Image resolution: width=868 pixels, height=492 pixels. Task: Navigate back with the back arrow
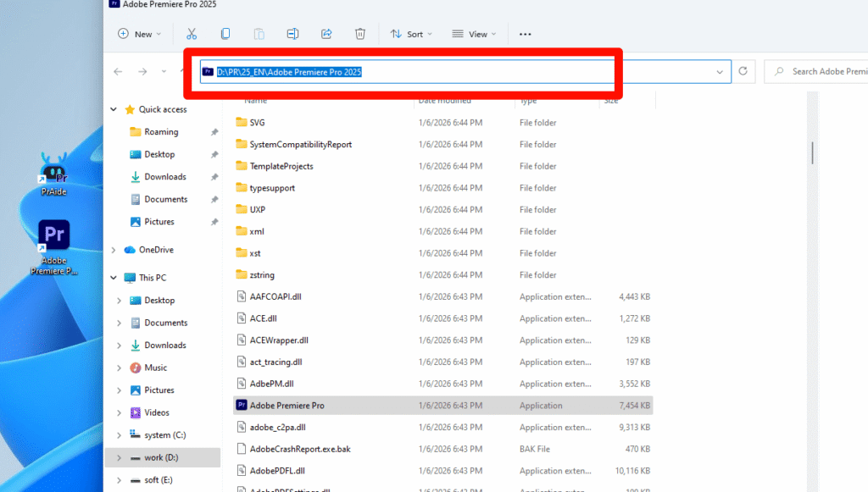point(118,72)
